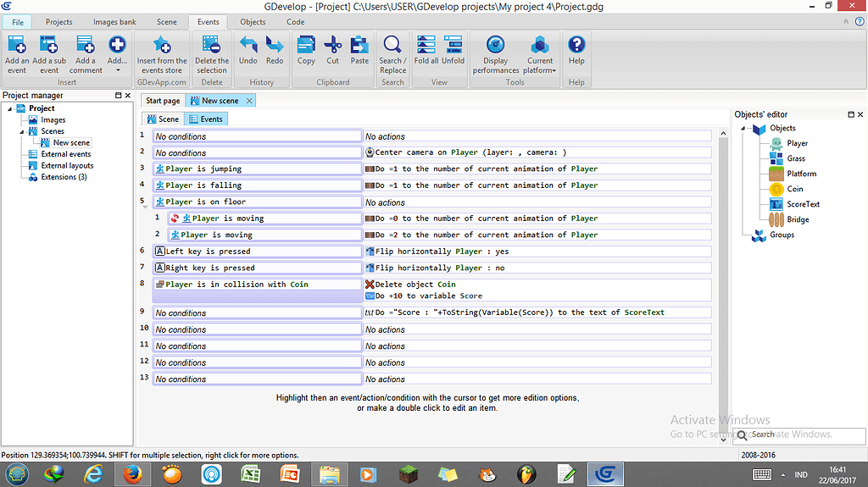Switch to the Objects ribbon tab
This screenshot has height=487, width=868.
[x=253, y=22]
